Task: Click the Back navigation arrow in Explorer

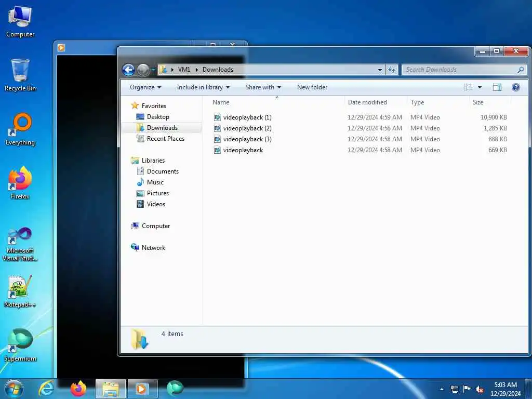Action: (x=129, y=70)
